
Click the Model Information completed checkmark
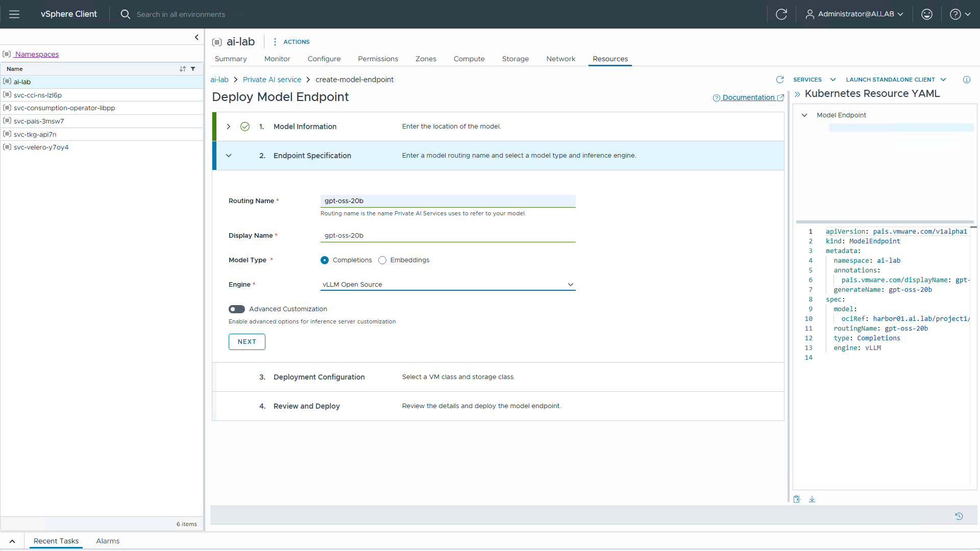245,127
